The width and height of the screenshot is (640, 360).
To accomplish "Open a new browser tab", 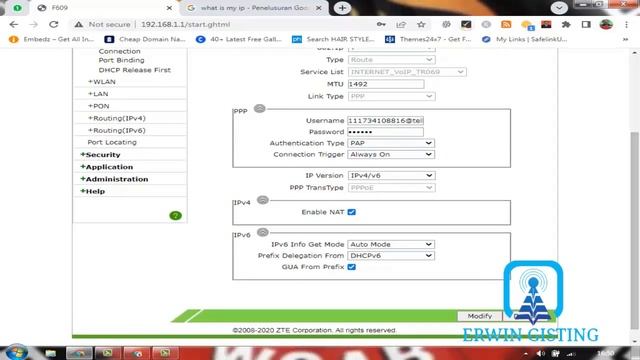I will click(x=342, y=8).
